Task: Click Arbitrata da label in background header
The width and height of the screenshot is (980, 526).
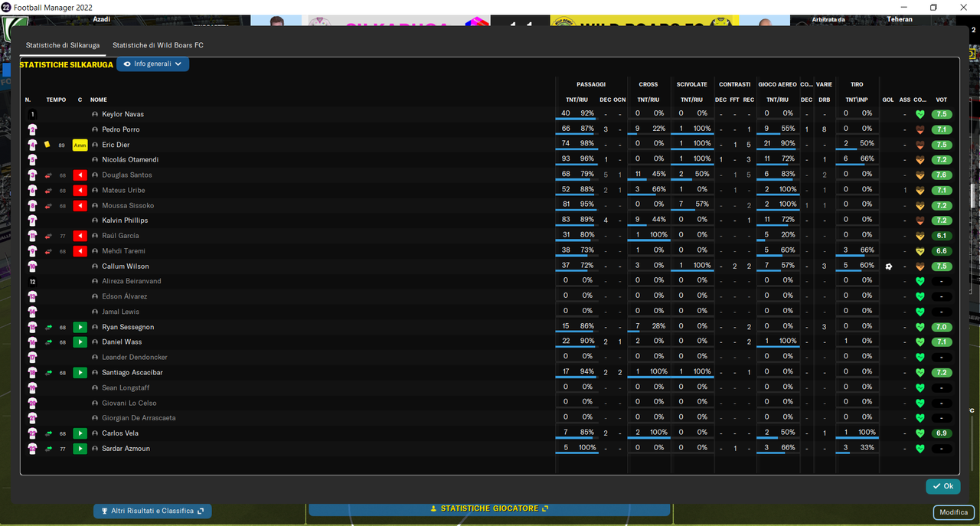Action: click(830, 19)
